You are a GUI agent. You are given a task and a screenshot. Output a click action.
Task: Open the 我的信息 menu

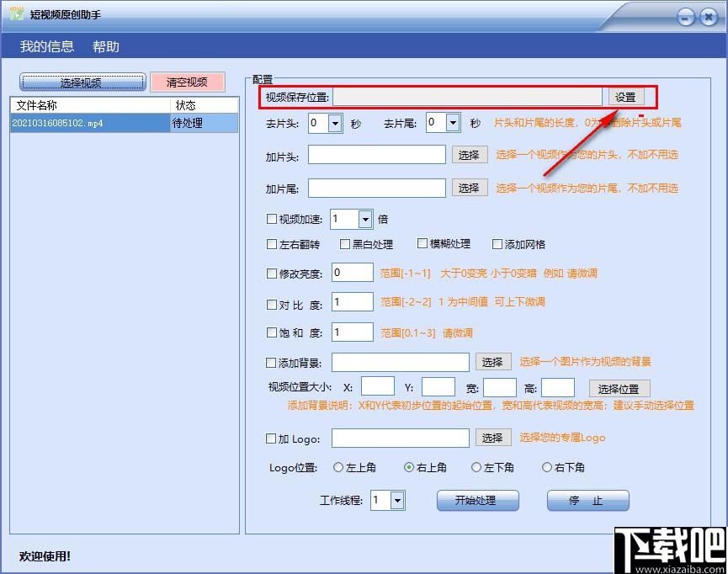click(47, 46)
